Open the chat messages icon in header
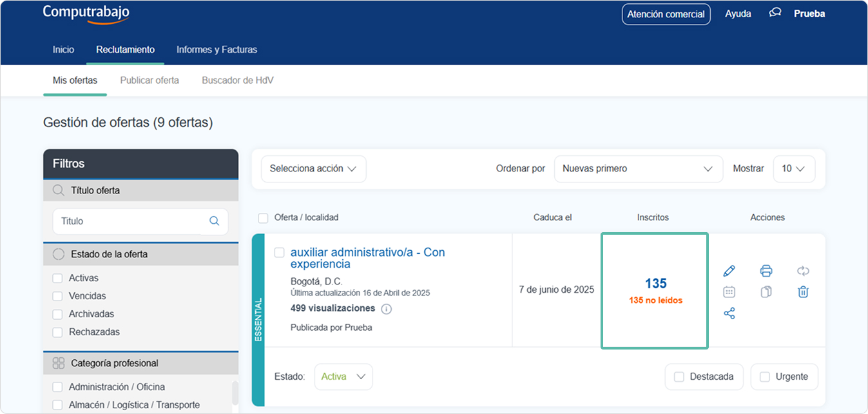The image size is (868, 414). pyautogui.click(x=775, y=13)
